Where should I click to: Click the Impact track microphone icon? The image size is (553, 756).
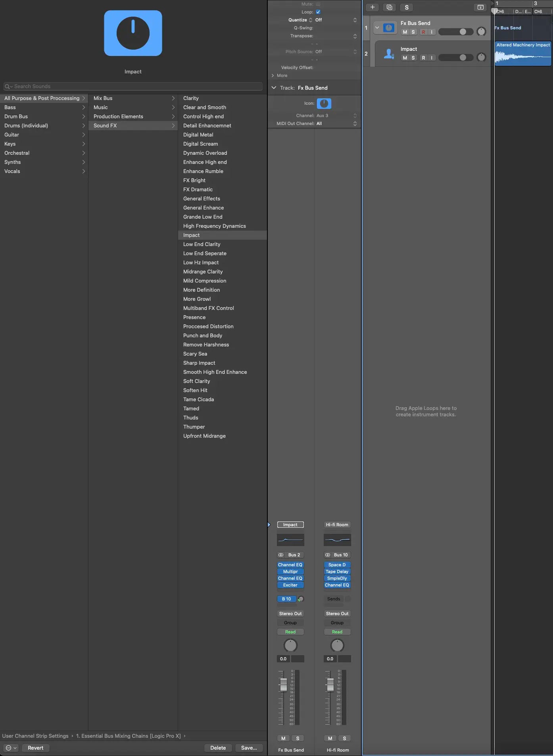389,54
